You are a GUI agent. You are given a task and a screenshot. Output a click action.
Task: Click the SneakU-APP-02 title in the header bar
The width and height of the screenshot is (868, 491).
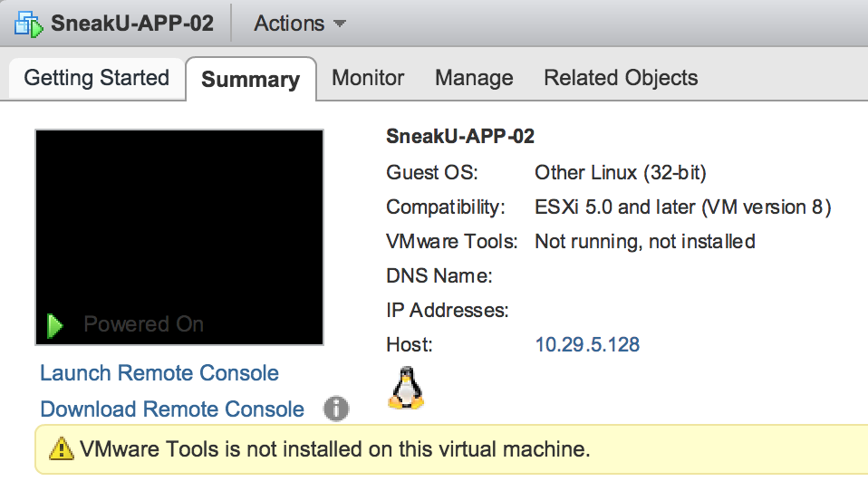coord(132,24)
